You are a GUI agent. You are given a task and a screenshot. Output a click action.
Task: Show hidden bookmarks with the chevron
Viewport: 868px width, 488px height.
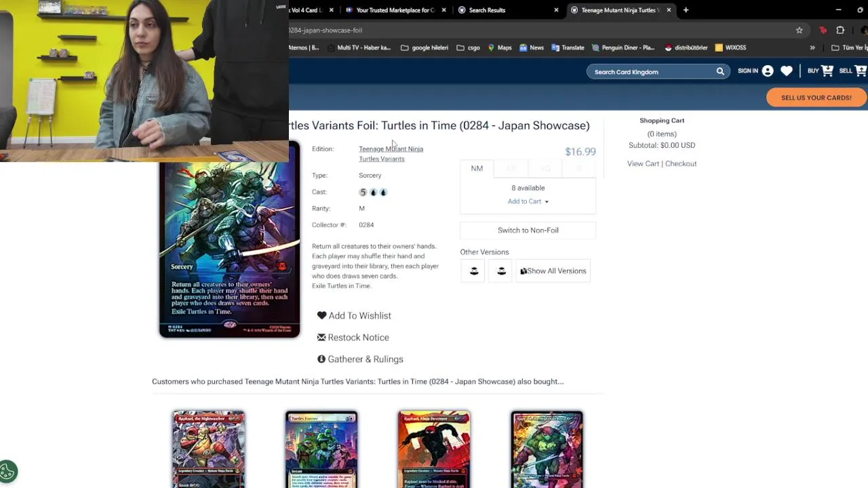point(812,47)
